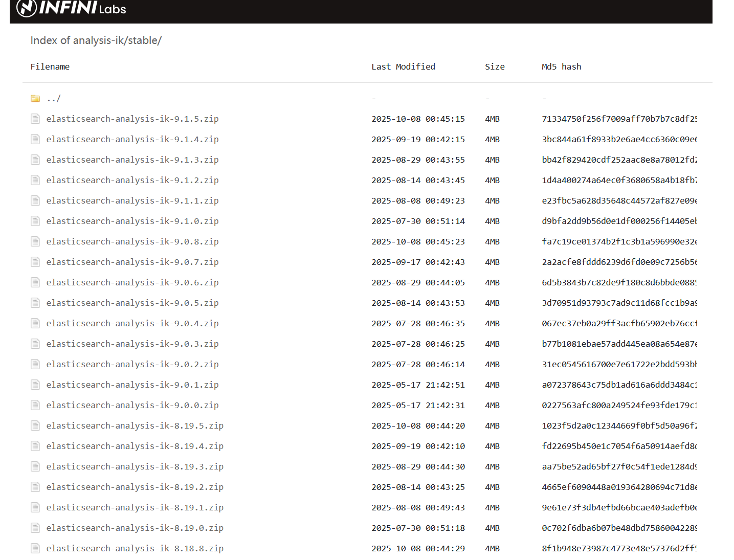Click file icon beside elasticsearch-analysis-ik-9.0.4.zip

[35, 324]
